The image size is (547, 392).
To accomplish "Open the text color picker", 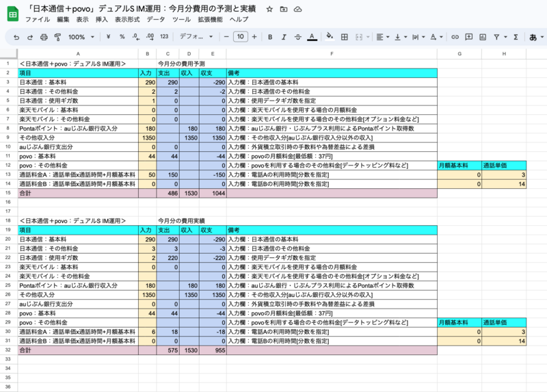I will click(x=312, y=37).
